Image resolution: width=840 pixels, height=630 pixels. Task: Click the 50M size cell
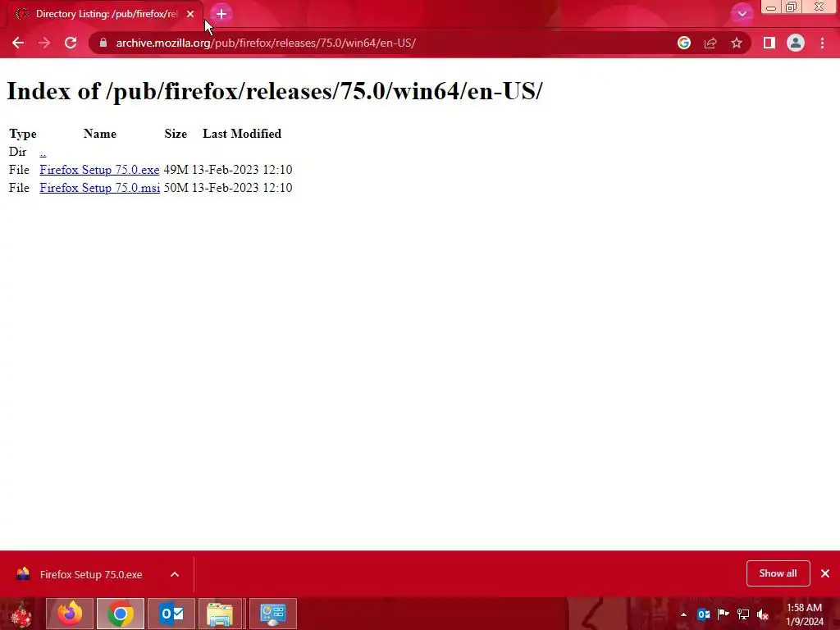[x=176, y=188]
